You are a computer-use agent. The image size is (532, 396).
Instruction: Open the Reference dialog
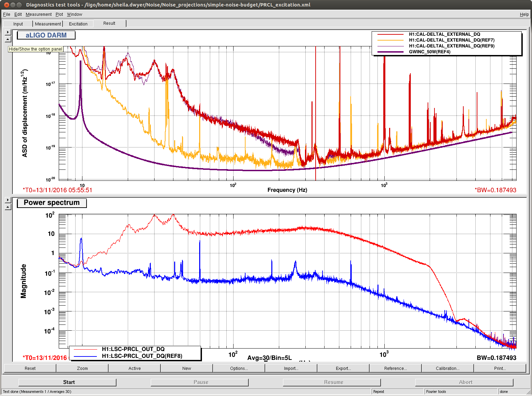(395, 368)
